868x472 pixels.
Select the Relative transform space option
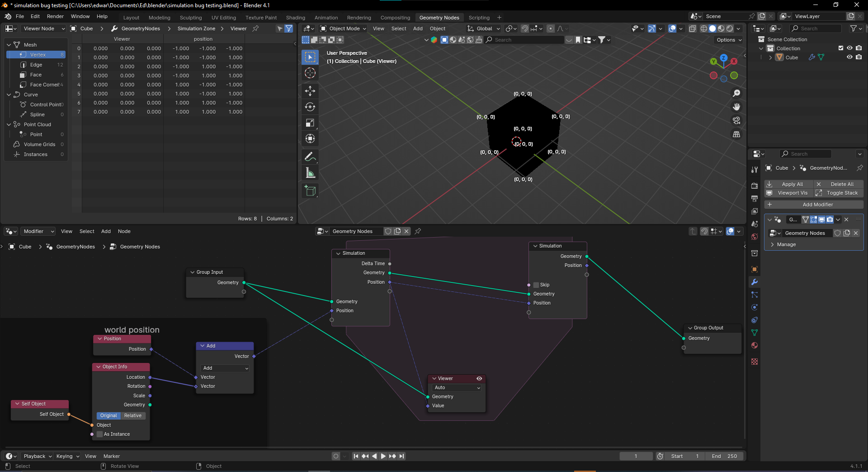133,415
